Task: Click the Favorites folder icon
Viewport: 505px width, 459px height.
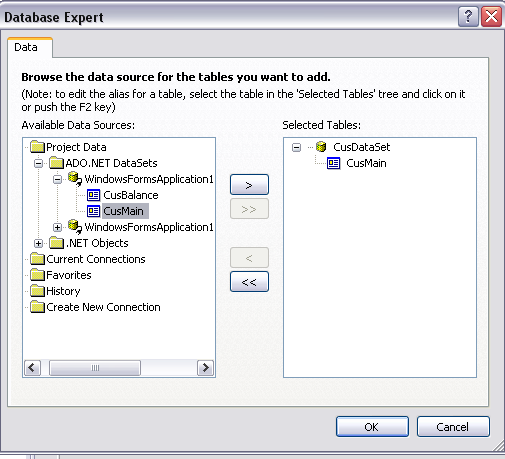Action: click(37, 275)
